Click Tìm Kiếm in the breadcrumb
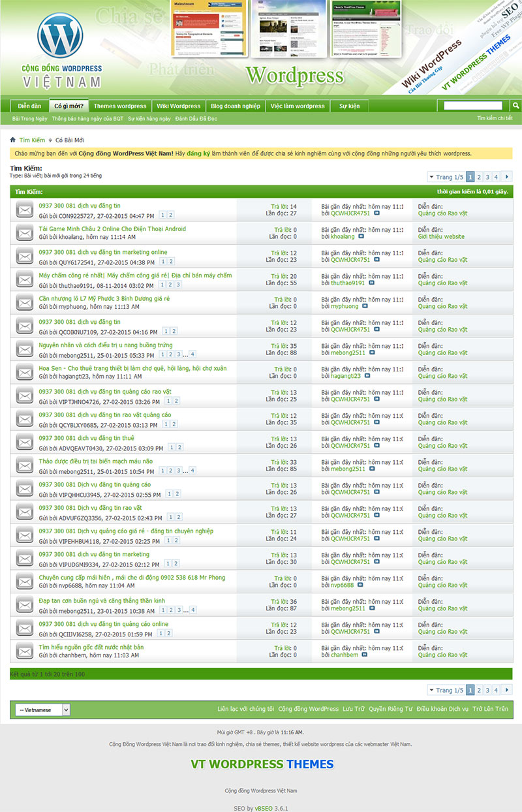 (x=33, y=140)
